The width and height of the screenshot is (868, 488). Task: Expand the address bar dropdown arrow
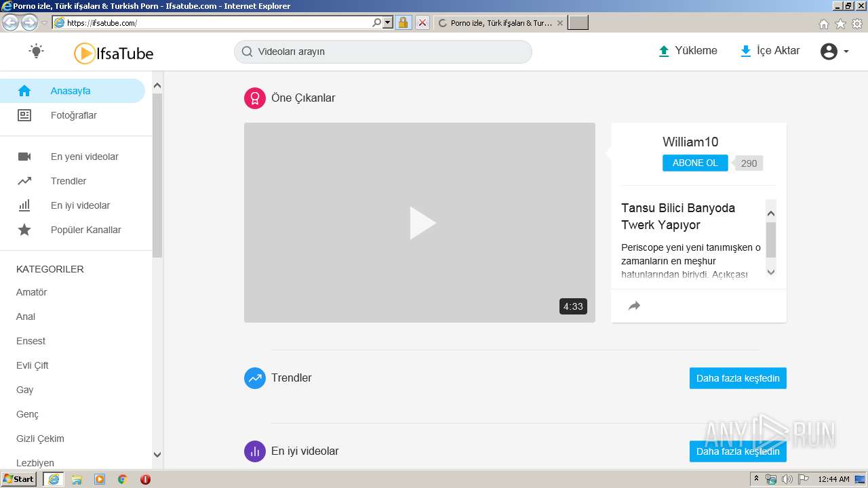388,22
